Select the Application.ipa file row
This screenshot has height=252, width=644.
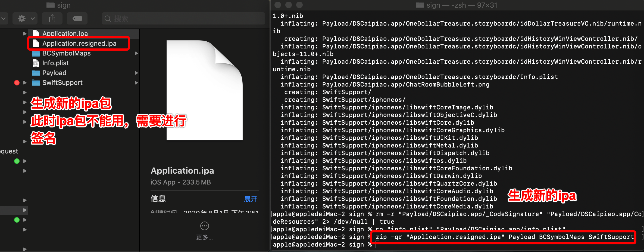pyautogui.click(x=84, y=33)
